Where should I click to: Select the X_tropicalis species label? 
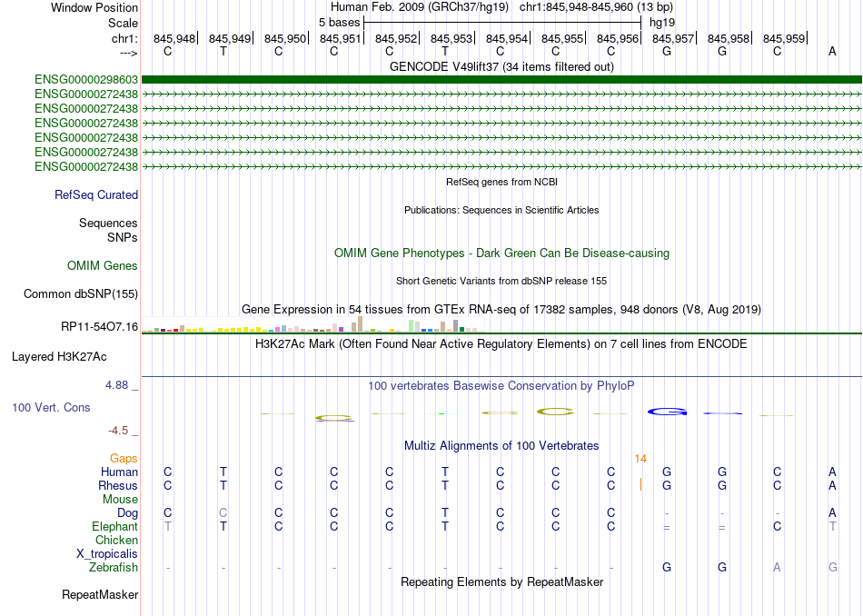(x=107, y=554)
